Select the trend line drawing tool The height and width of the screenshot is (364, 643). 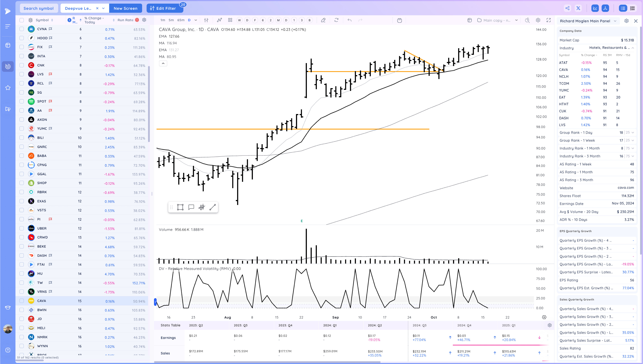(x=212, y=207)
